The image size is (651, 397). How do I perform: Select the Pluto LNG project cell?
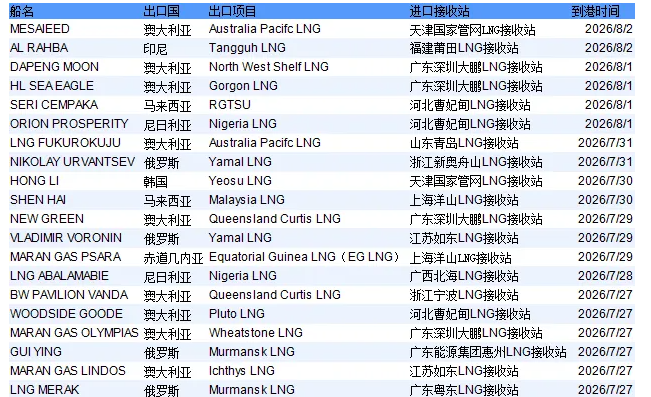pyautogui.click(x=237, y=314)
